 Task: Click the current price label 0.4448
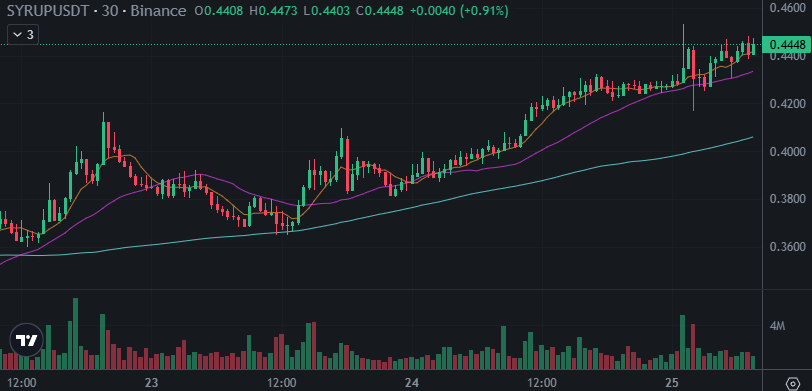pos(787,45)
